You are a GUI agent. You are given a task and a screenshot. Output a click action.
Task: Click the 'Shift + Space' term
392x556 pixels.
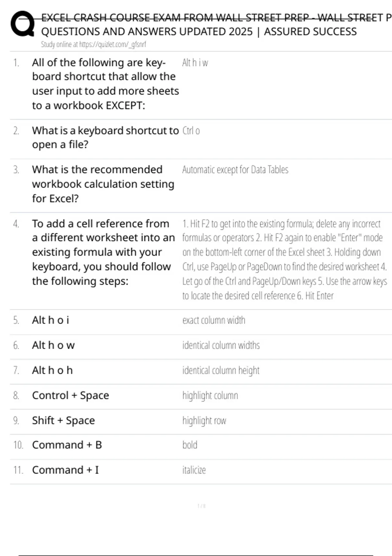[63, 420]
